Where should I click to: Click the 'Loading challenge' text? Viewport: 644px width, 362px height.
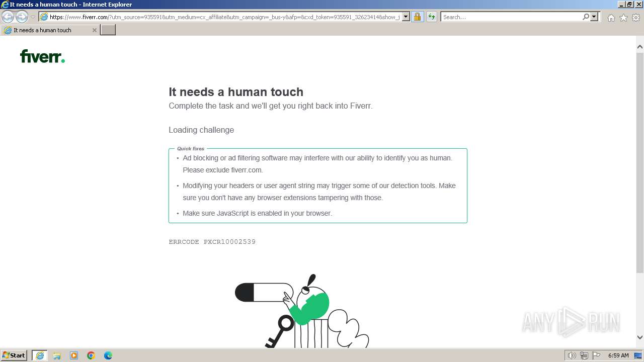pyautogui.click(x=201, y=130)
